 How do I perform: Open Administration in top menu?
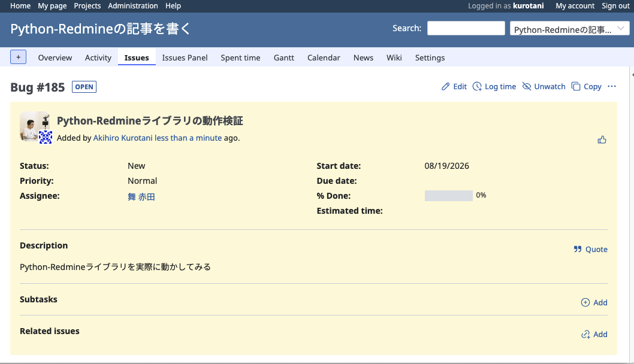point(132,5)
